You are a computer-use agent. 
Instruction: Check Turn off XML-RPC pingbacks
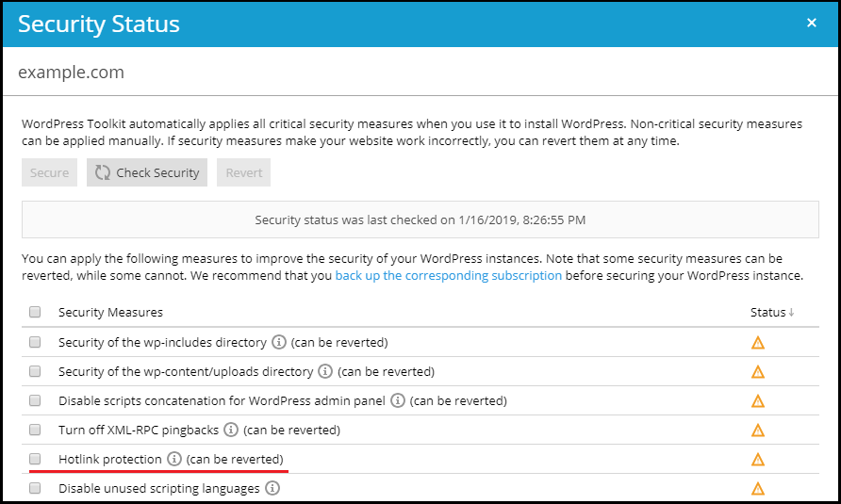tap(35, 430)
